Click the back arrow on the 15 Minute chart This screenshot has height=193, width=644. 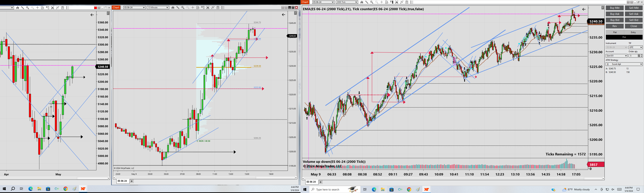284,15
